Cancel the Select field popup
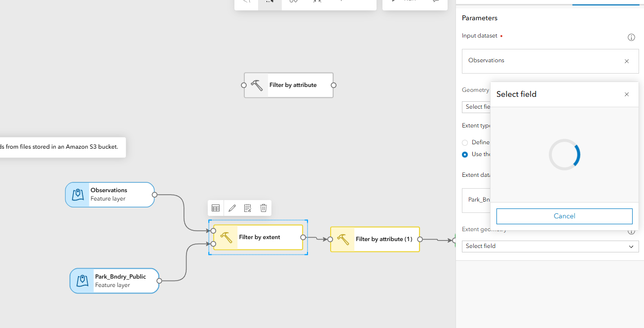 (564, 216)
